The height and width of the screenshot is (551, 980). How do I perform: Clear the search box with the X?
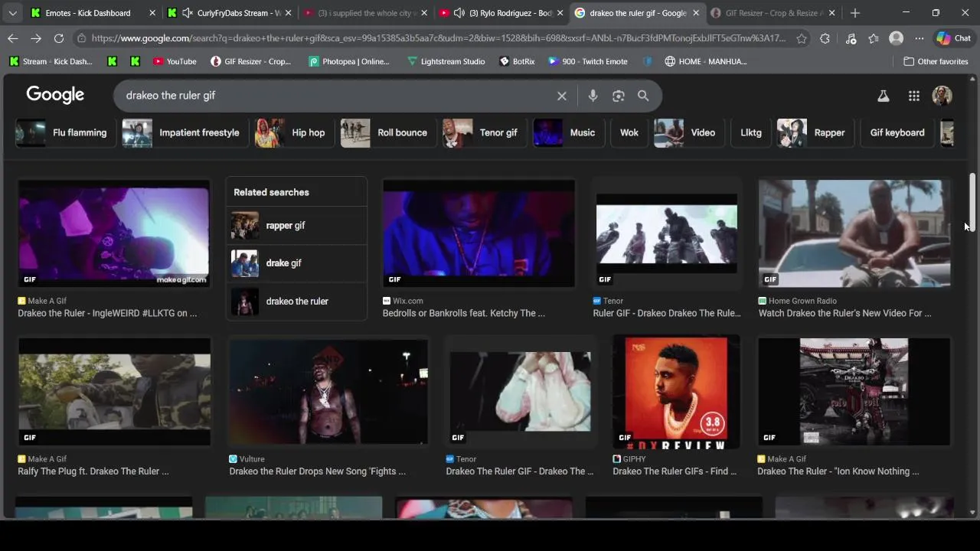(x=561, y=96)
